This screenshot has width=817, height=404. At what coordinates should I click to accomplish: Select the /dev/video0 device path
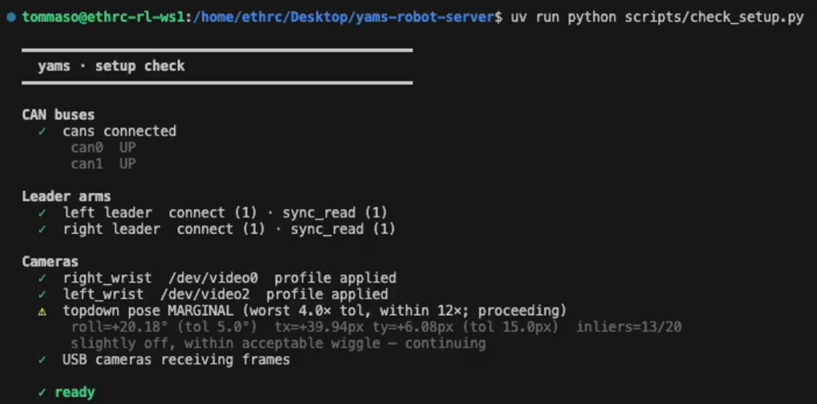click(213, 278)
